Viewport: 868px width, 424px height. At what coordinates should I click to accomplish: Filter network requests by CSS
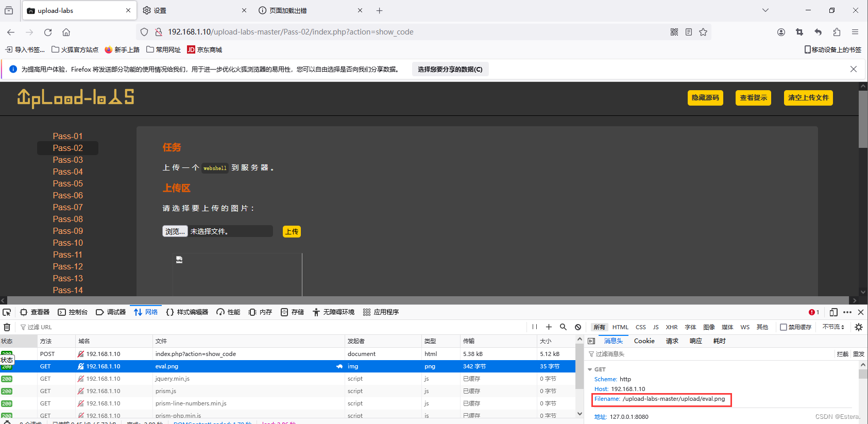pyautogui.click(x=641, y=327)
